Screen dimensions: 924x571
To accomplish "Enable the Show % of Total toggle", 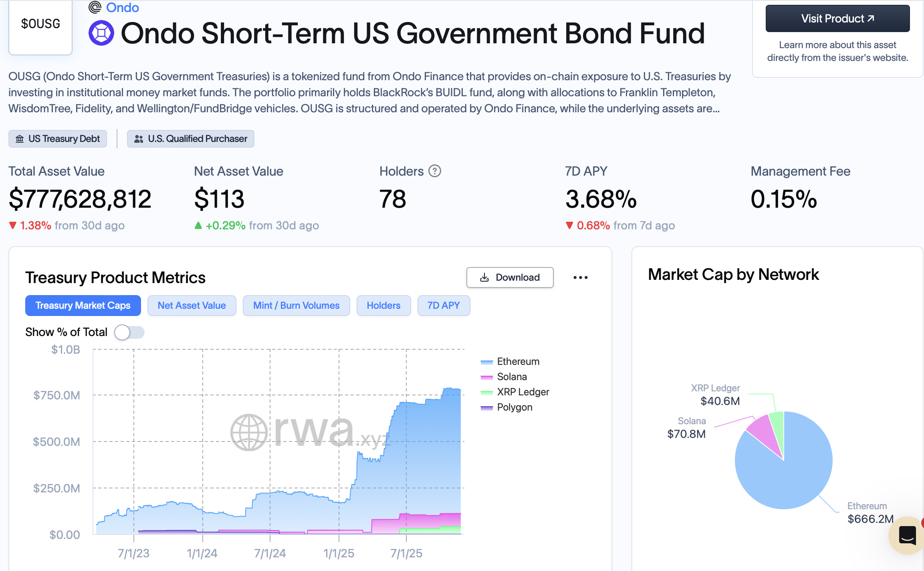I will pos(129,332).
